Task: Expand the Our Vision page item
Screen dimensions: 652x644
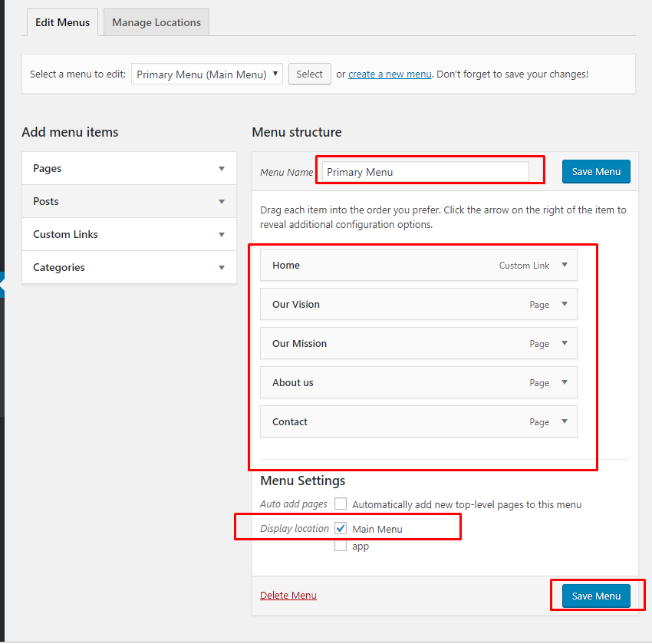Action: (567, 304)
